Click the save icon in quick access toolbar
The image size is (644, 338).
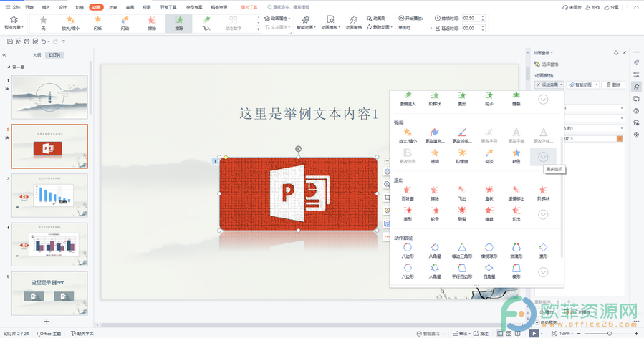click(10, 42)
